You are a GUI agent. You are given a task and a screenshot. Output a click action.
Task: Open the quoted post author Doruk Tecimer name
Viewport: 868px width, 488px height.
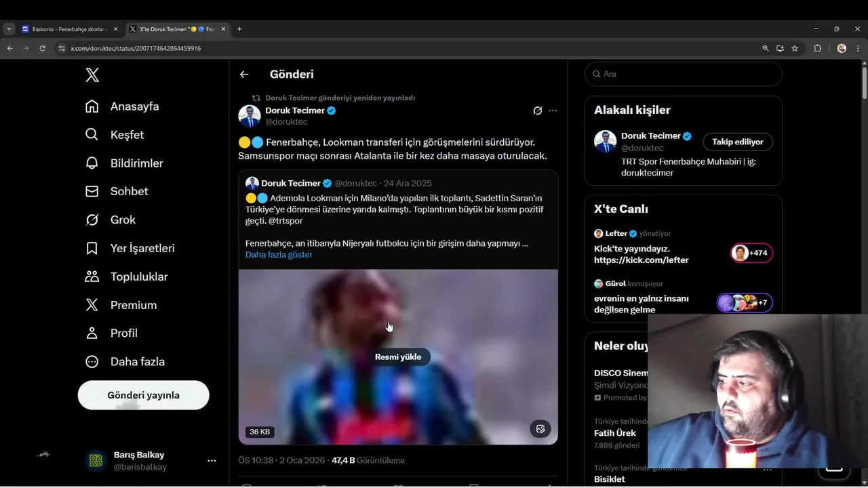[291, 183]
